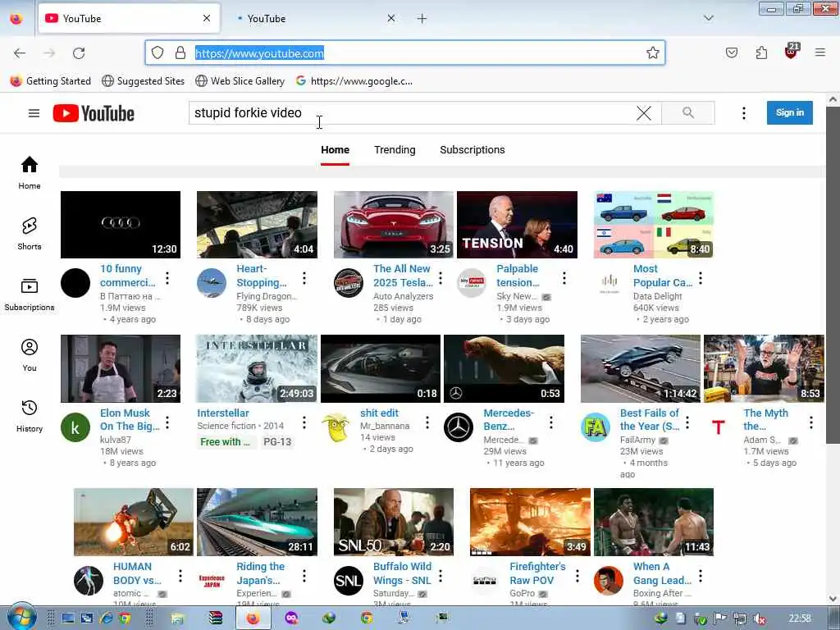Reload the page with the refresh icon
The image size is (840, 630).
(79, 53)
